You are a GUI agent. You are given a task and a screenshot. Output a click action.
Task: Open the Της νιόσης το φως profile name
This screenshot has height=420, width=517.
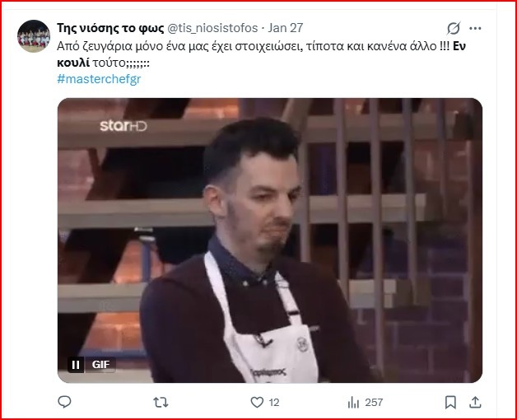pyautogui.click(x=110, y=28)
